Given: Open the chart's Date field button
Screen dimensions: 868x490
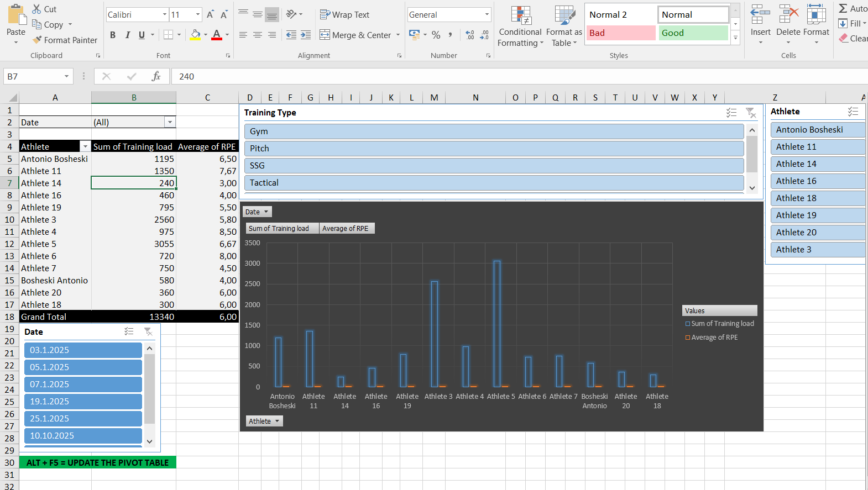Looking at the screenshot, I should 257,212.
